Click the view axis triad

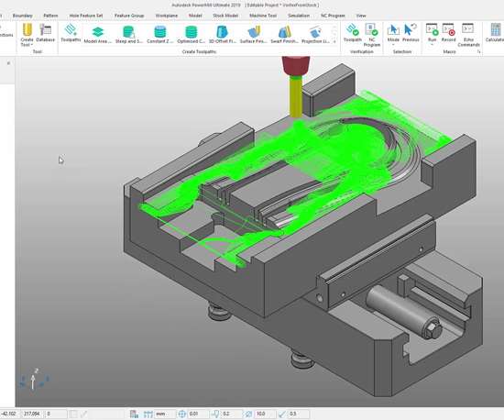pos(34,380)
